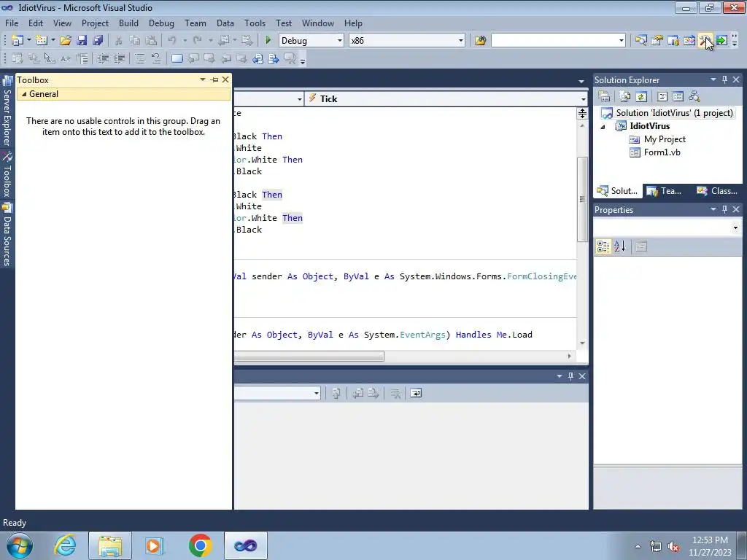Image resolution: width=747 pixels, height=560 pixels.
Task: Open the Find combo box dropdown arrow
Action: click(x=622, y=41)
